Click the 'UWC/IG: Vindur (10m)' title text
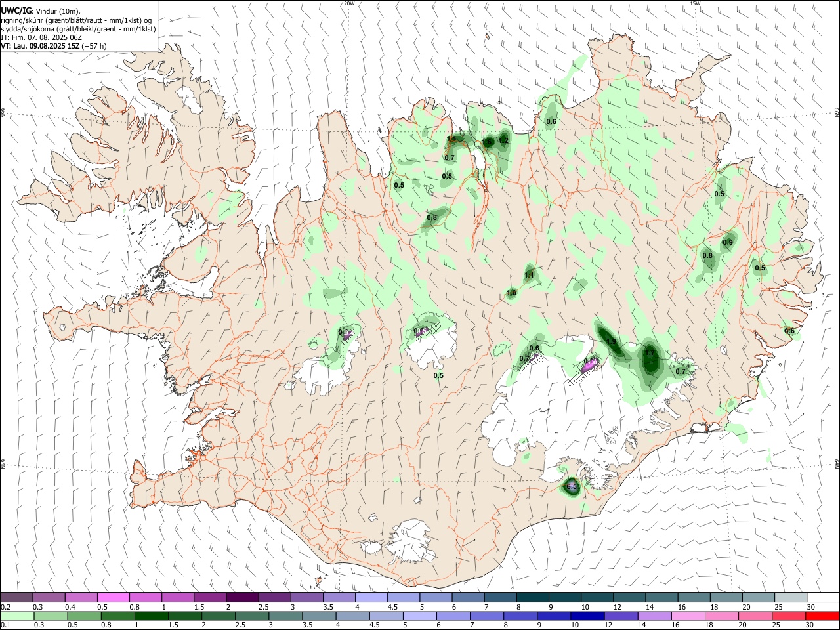 point(41,11)
